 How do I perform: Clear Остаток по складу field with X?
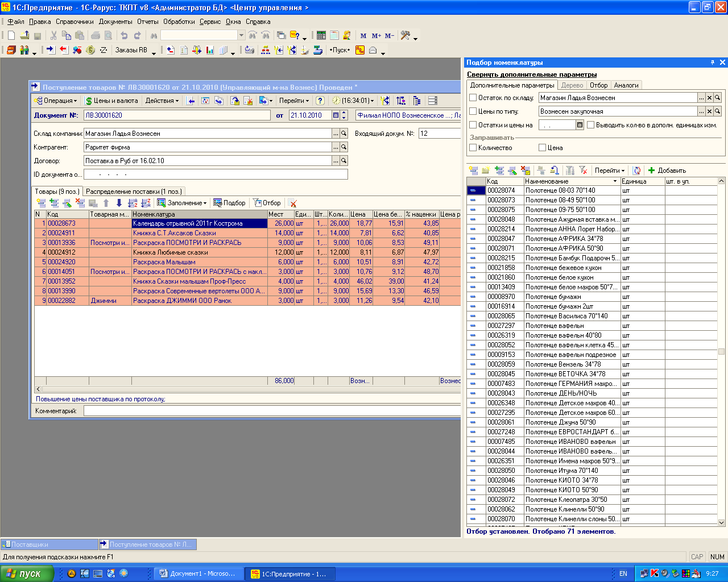pyautogui.click(x=709, y=98)
